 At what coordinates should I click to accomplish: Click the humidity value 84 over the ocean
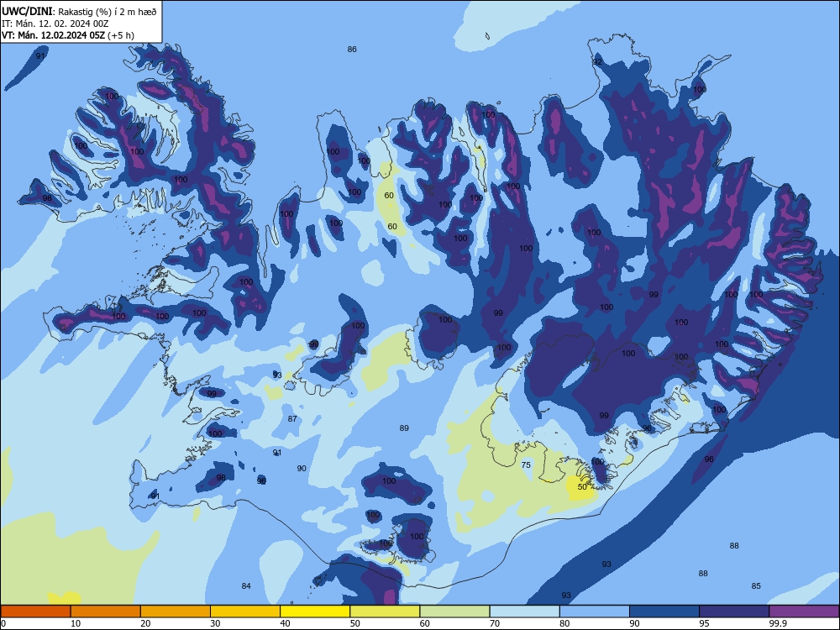point(246,586)
